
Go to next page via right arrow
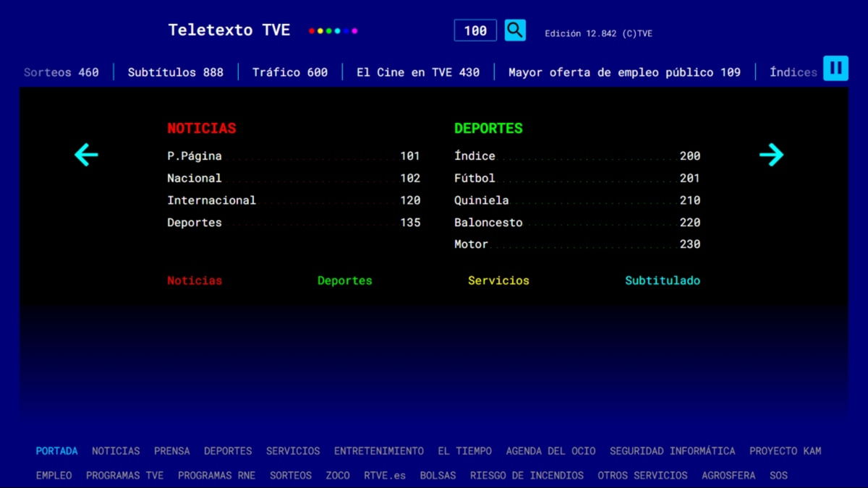[772, 155]
